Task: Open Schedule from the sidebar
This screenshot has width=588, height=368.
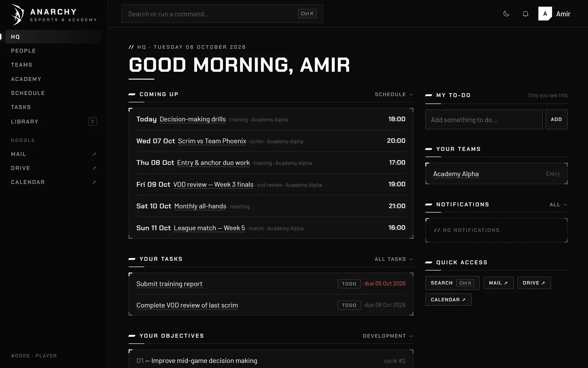Action: (54, 93)
